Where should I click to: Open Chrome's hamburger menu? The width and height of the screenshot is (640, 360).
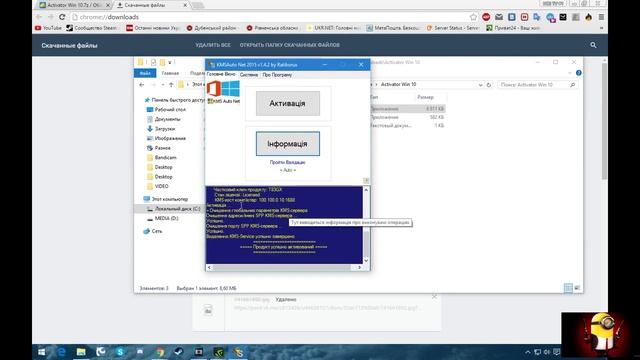[x=601, y=17]
